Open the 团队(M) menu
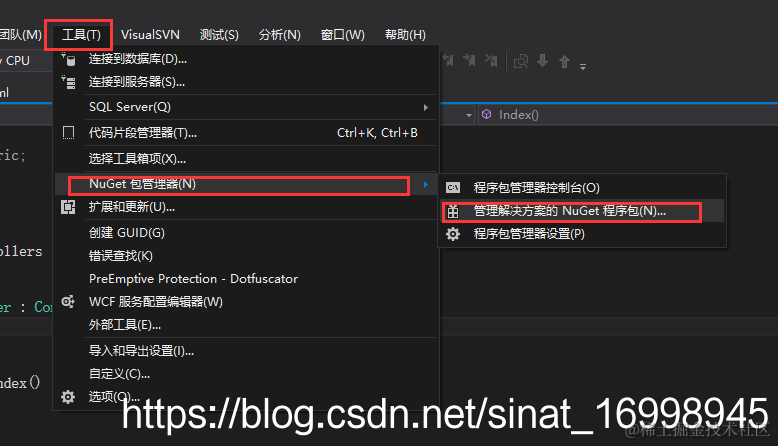Screen dimensions: 778x446 21,35
